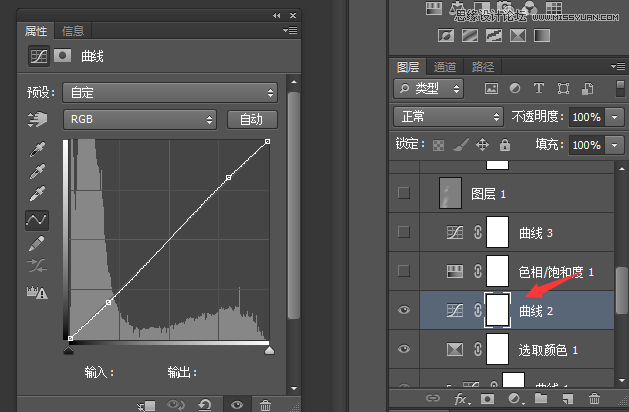Click the 自动 auto button
This screenshot has width=629, height=412.
(252, 120)
